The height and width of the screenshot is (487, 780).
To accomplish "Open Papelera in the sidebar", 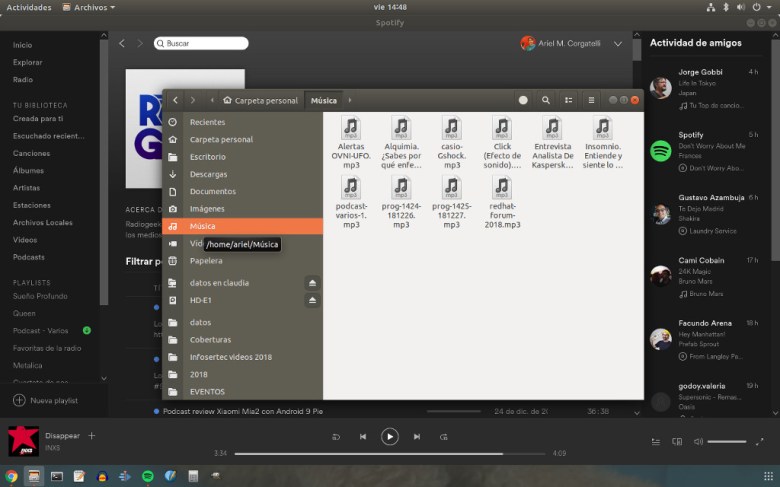I will pos(242,261).
